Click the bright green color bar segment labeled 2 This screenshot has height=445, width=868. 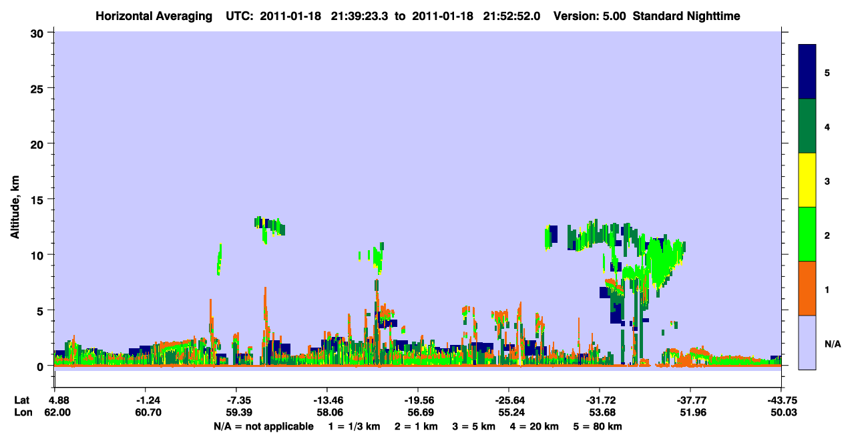807,234
